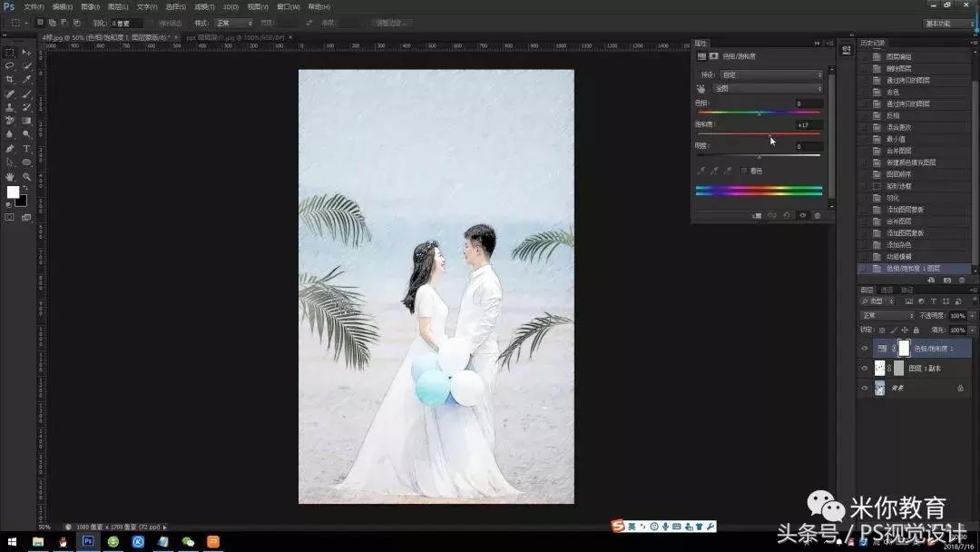Select the Lasso tool
This screenshot has height=552, width=980.
click(10, 64)
